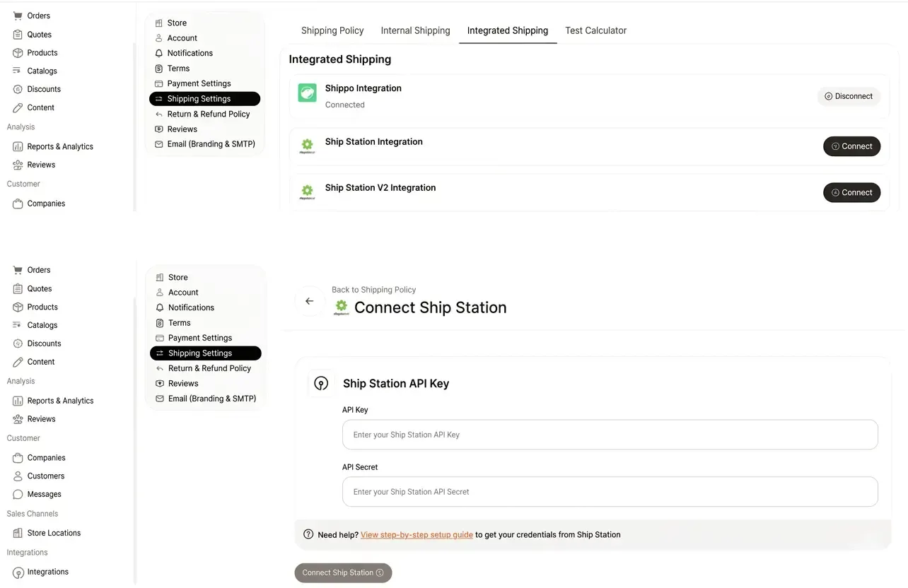
Task: Open Orders in the upper sidebar
Action: (32, 16)
